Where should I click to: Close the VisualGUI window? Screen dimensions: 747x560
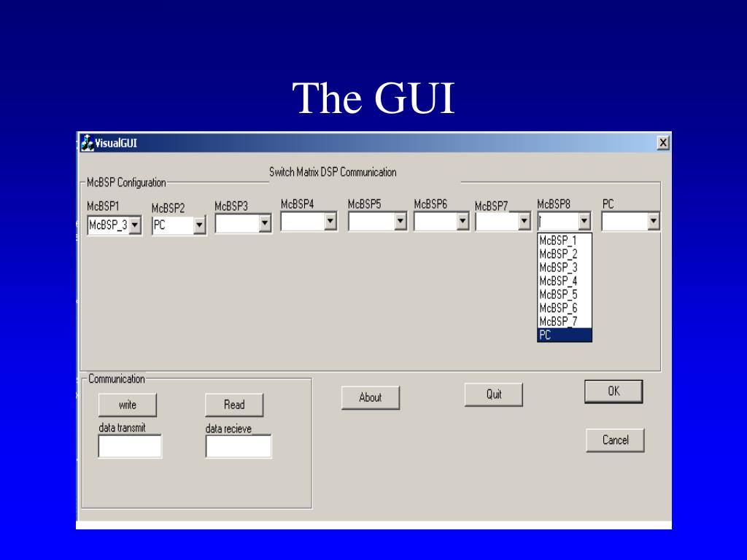662,143
